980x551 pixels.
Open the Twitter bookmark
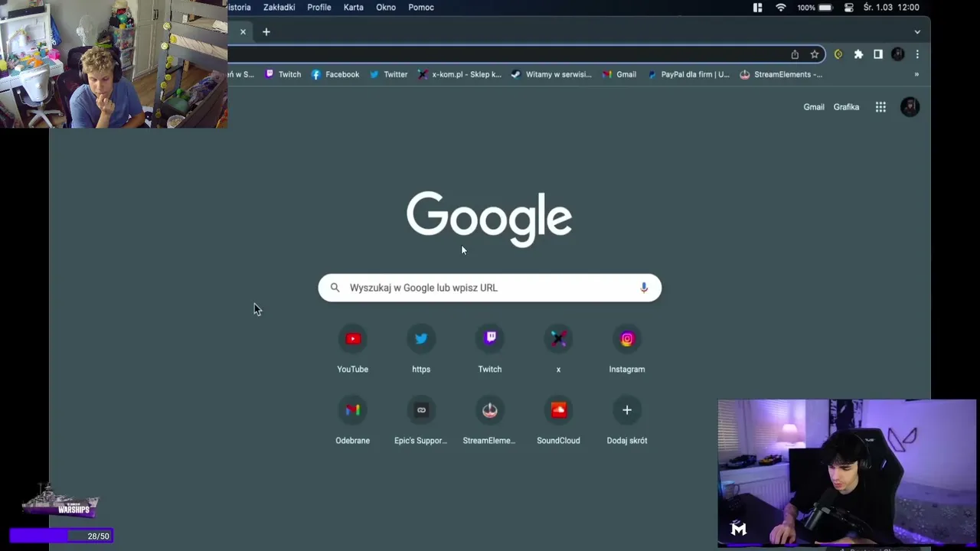388,74
